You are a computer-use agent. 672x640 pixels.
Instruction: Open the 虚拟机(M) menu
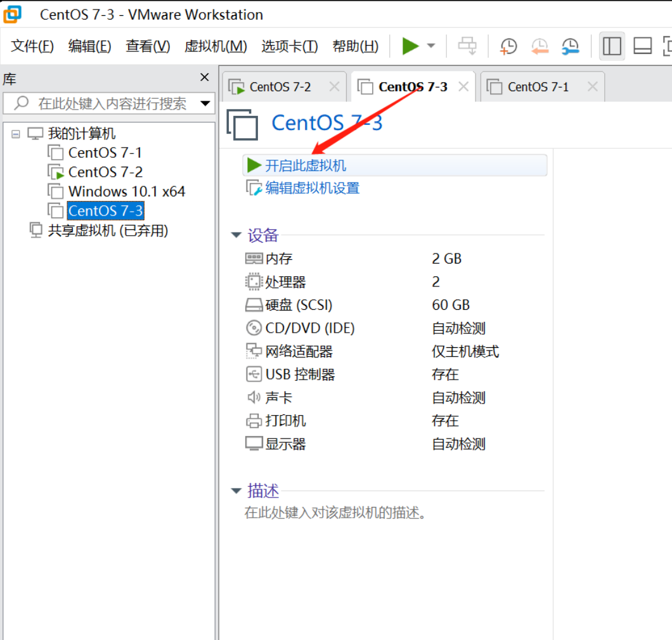tap(216, 46)
